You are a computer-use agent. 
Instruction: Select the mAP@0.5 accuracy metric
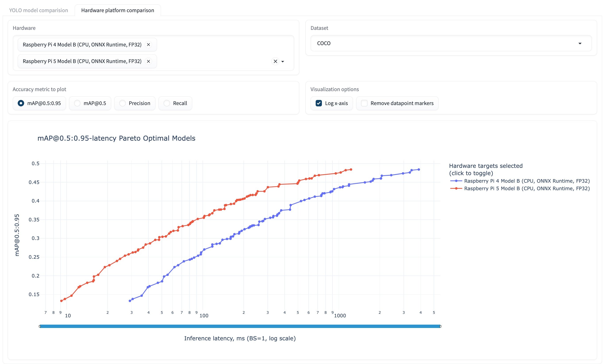point(90,103)
